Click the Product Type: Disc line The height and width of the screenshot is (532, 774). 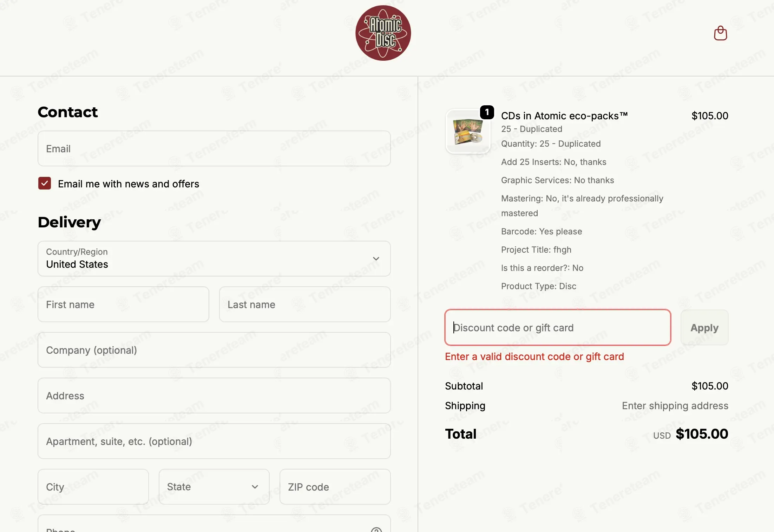tap(538, 286)
